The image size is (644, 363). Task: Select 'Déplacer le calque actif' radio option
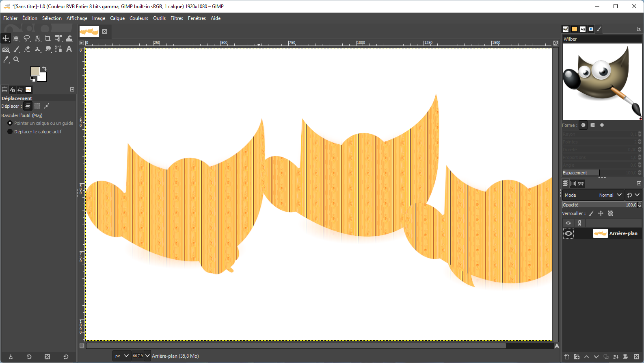[x=10, y=132]
